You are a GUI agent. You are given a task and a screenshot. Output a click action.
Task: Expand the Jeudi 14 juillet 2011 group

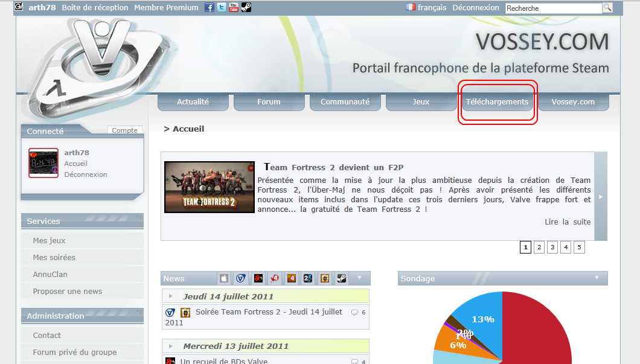[x=171, y=296]
